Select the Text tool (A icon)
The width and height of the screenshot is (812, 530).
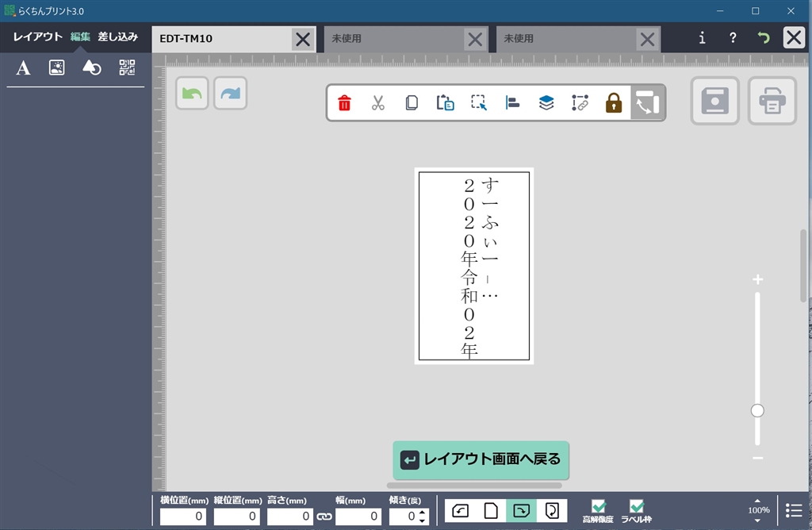(x=23, y=67)
